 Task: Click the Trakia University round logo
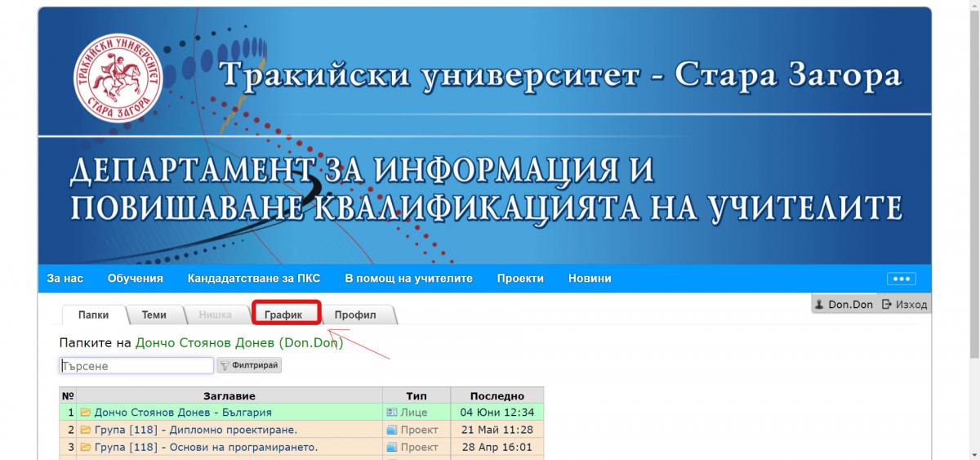[119, 77]
